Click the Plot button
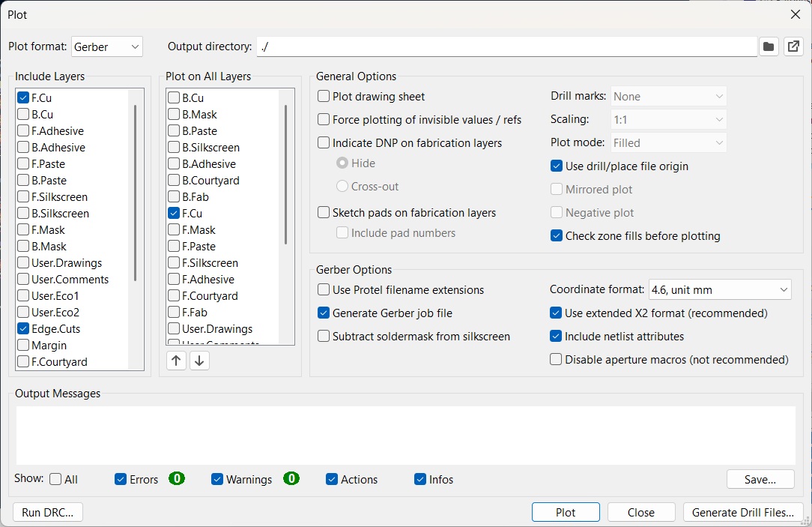 (566, 513)
